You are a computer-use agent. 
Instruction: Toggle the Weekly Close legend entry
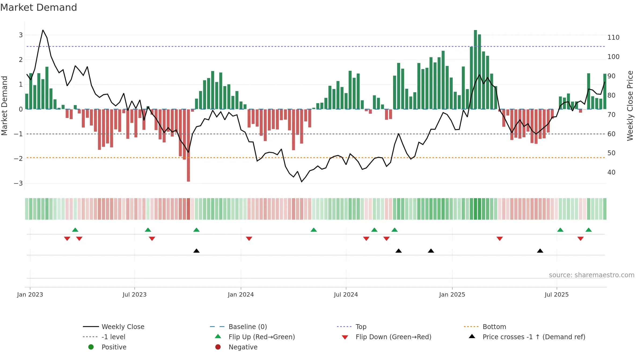pos(114,327)
